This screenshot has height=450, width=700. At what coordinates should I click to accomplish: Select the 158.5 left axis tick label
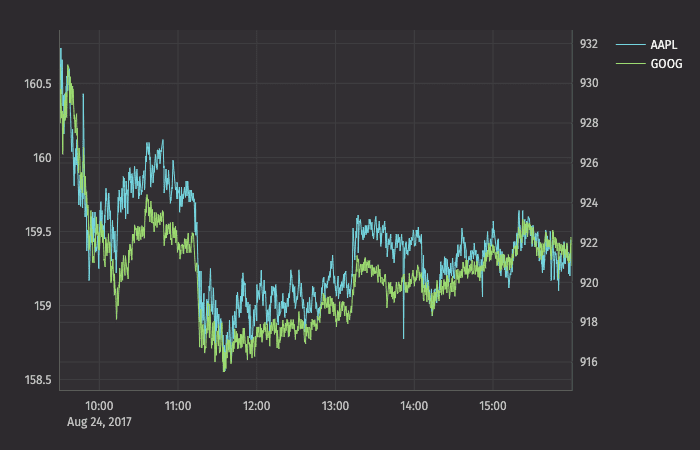tap(37, 380)
